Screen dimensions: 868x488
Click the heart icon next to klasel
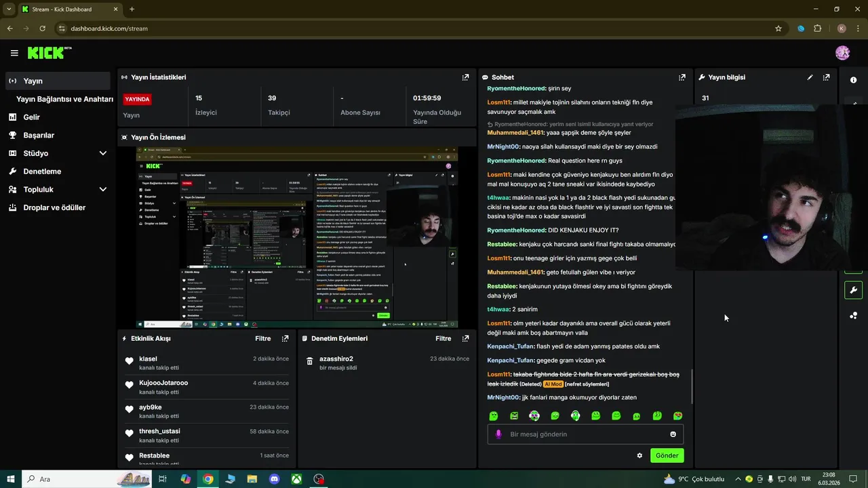129,361
